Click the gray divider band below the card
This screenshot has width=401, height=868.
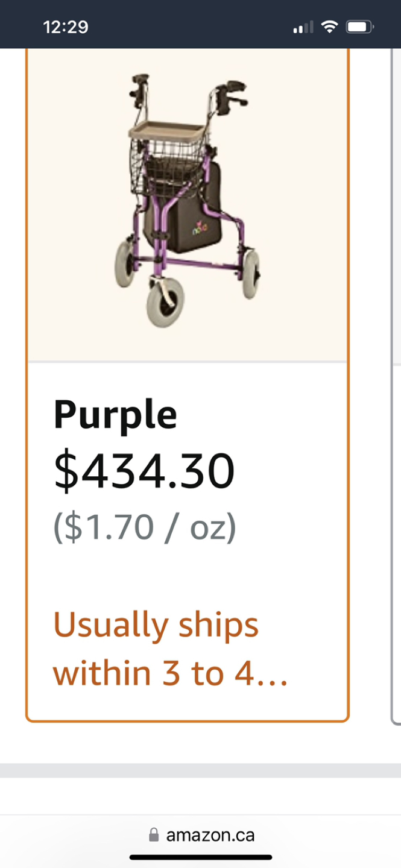[200, 770]
